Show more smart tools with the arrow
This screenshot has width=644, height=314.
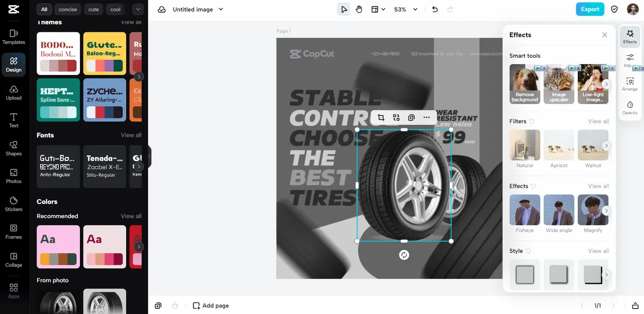click(x=606, y=84)
